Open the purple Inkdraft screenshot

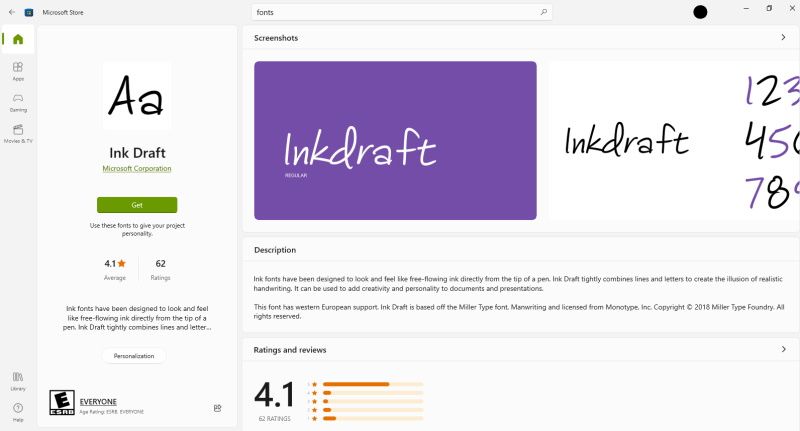pos(395,141)
